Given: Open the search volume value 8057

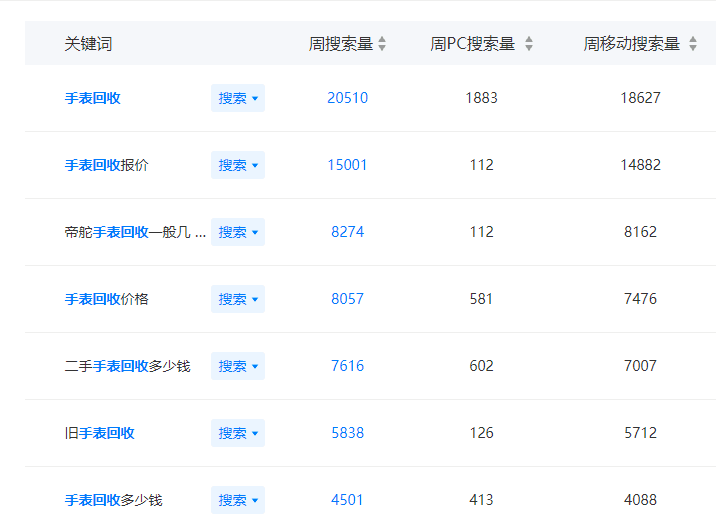Looking at the screenshot, I should click(347, 299).
